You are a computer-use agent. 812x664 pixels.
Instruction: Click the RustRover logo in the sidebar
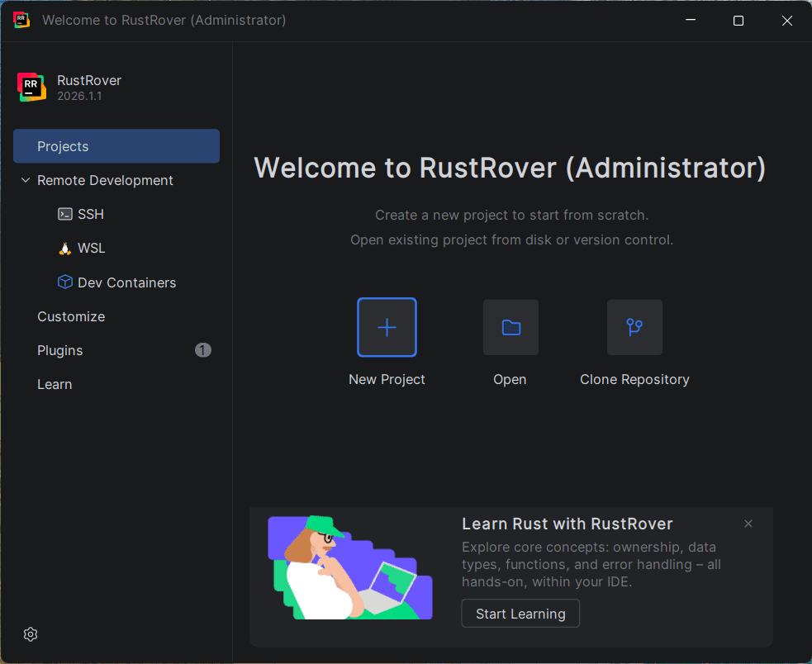[31, 87]
